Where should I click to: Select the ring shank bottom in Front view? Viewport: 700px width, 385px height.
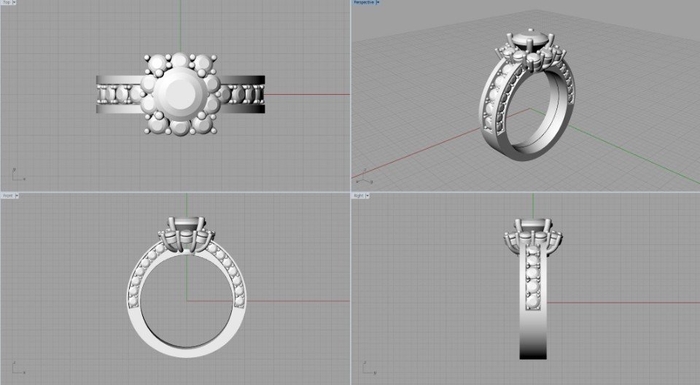pos(187,349)
